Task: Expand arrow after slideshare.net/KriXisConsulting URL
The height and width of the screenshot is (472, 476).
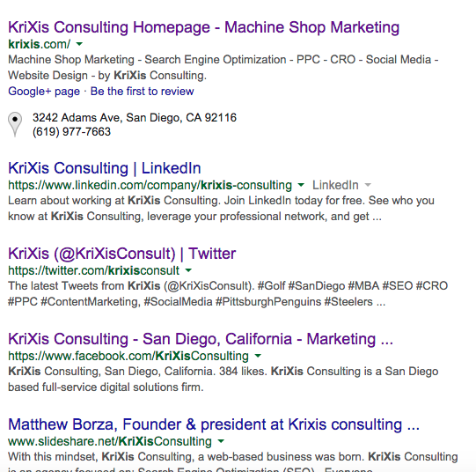Action: 221,441
